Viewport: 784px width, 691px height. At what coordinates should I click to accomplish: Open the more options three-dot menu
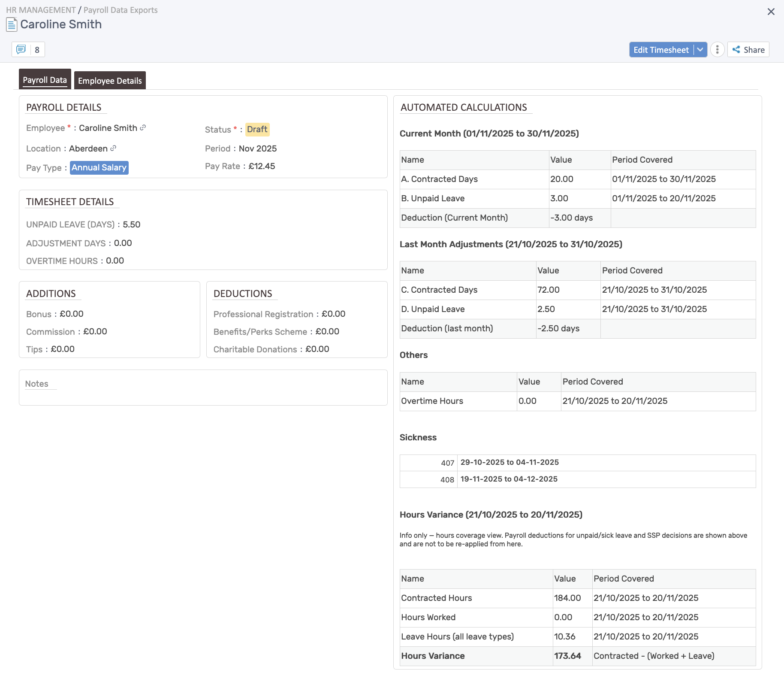tap(717, 49)
